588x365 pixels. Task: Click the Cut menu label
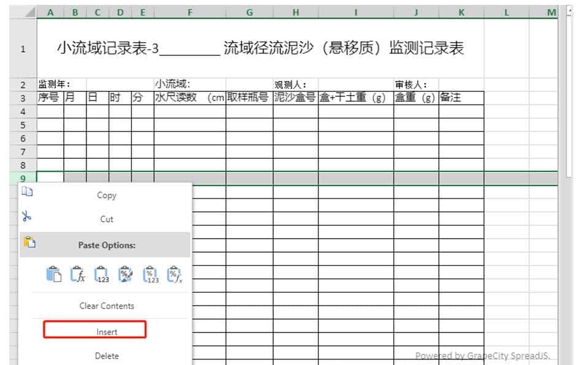106,218
